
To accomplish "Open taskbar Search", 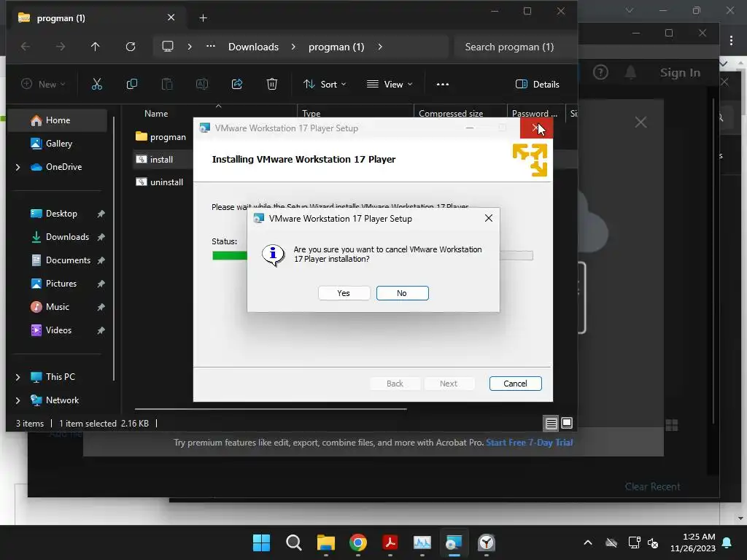I will [x=293, y=542].
